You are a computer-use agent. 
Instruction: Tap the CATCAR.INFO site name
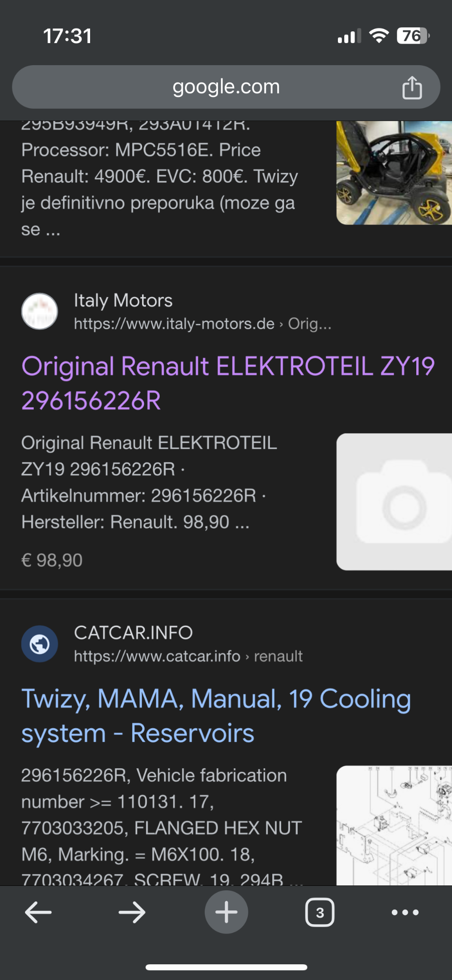tap(133, 633)
